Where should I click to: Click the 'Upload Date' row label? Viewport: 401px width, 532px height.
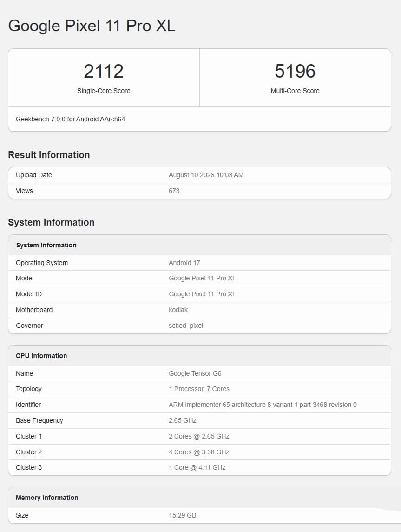click(x=34, y=175)
